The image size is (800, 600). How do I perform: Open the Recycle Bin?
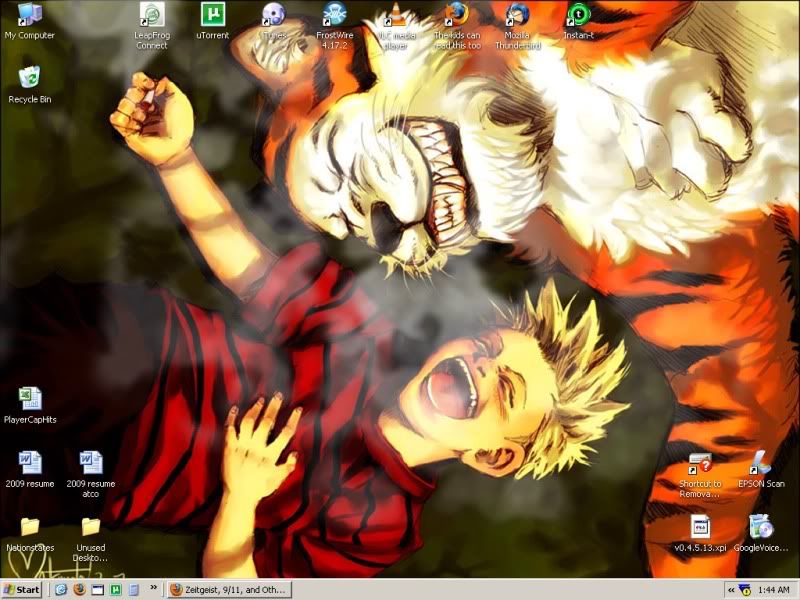(30, 85)
